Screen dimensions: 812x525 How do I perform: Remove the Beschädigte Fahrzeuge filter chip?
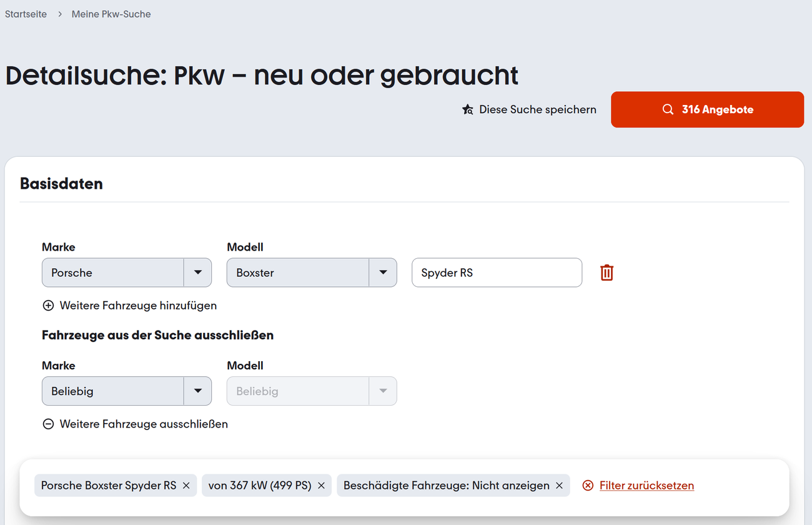[559, 486]
